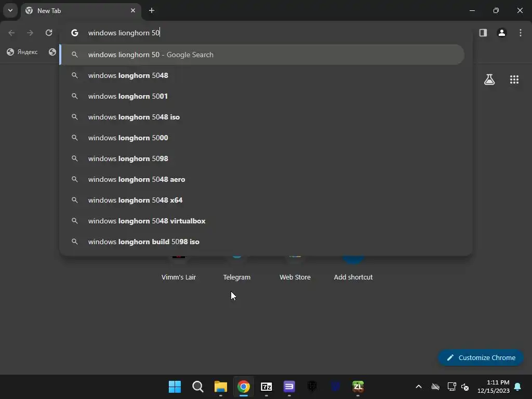
Task: Open the Chrome profile icon
Action: (502, 33)
